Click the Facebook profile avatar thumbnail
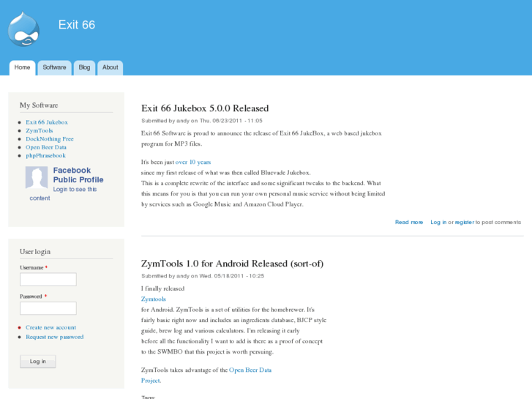This screenshot has width=532, height=399. [37, 179]
